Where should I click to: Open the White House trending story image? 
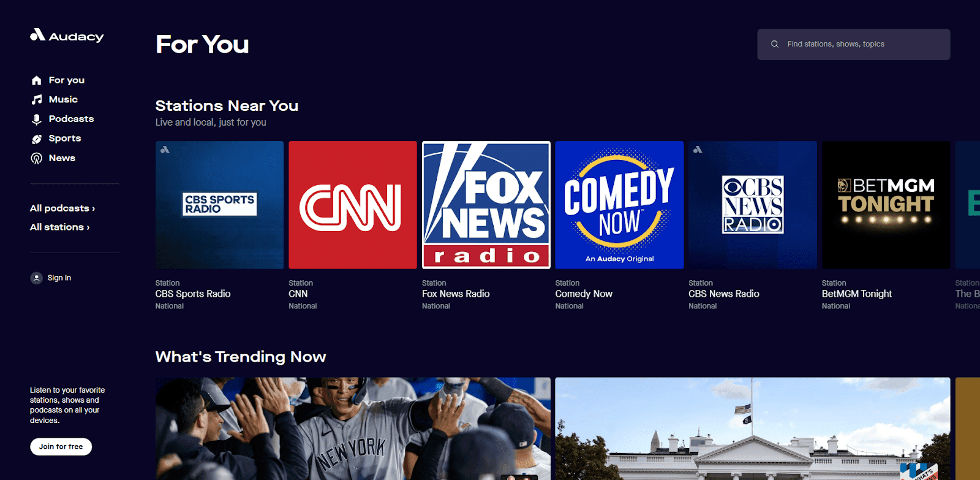coord(753,429)
